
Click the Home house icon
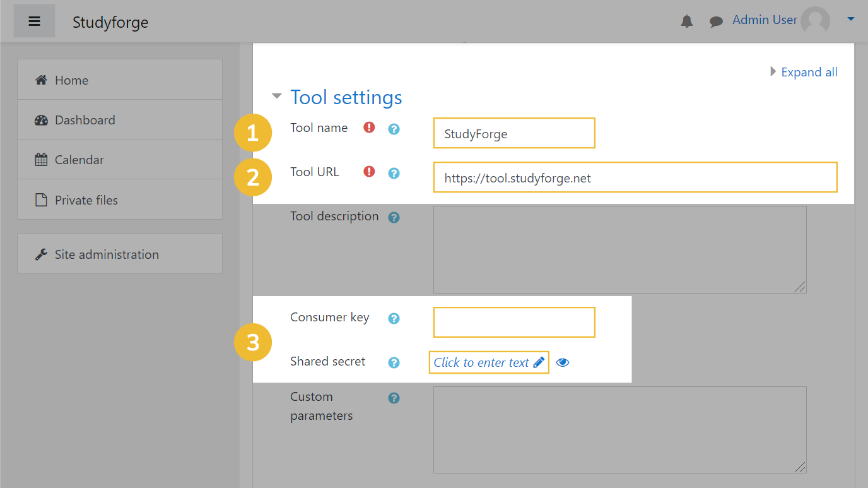click(x=41, y=80)
